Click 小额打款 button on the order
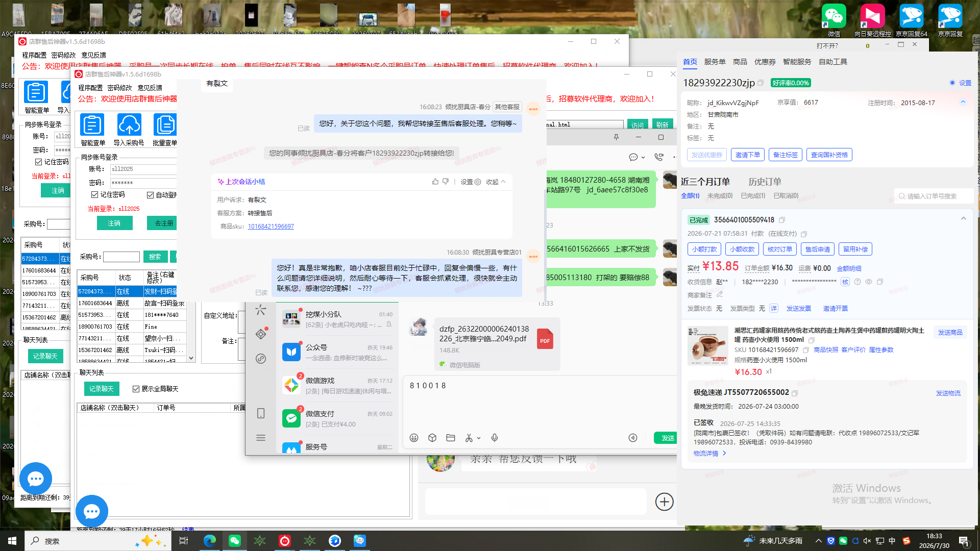This screenshot has width=980, height=551. point(704,249)
